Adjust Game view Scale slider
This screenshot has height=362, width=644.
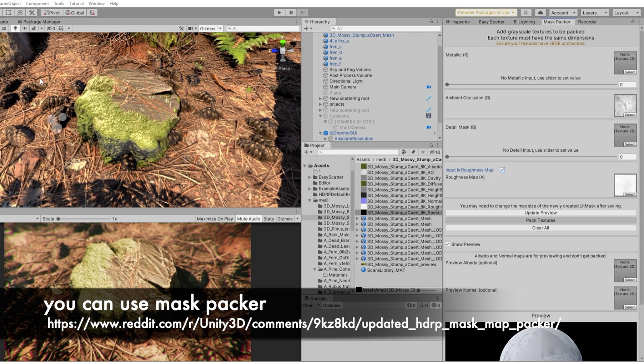(x=84, y=219)
